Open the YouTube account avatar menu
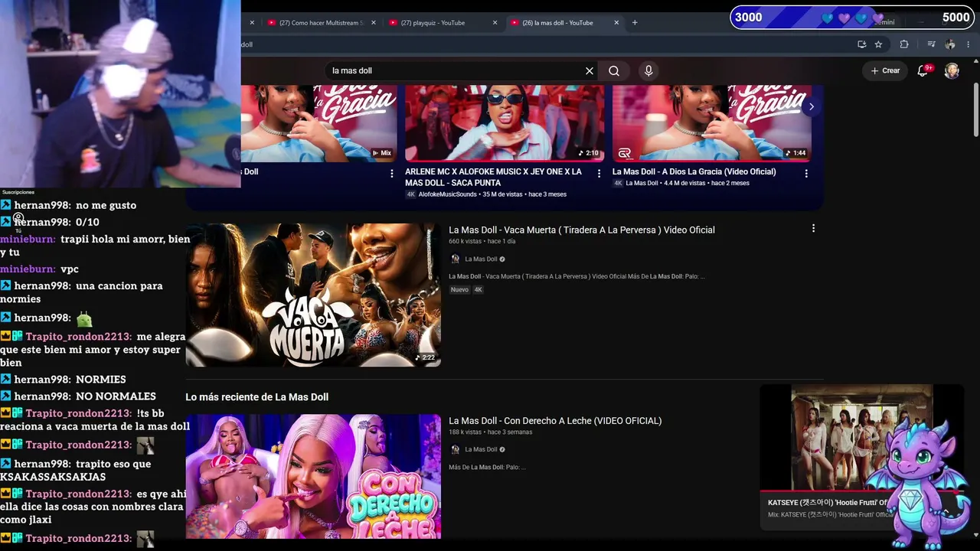The image size is (980, 551). [952, 70]
